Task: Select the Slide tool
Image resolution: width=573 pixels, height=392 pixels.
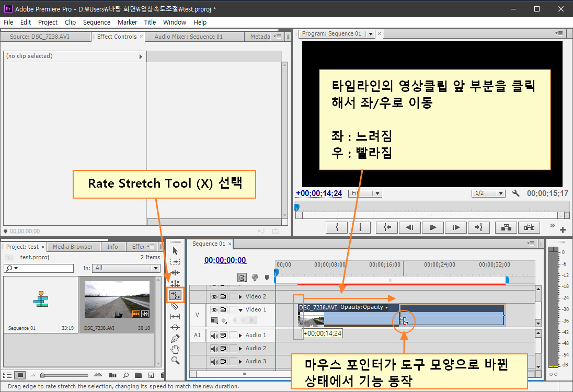Action: coord(175,327)
